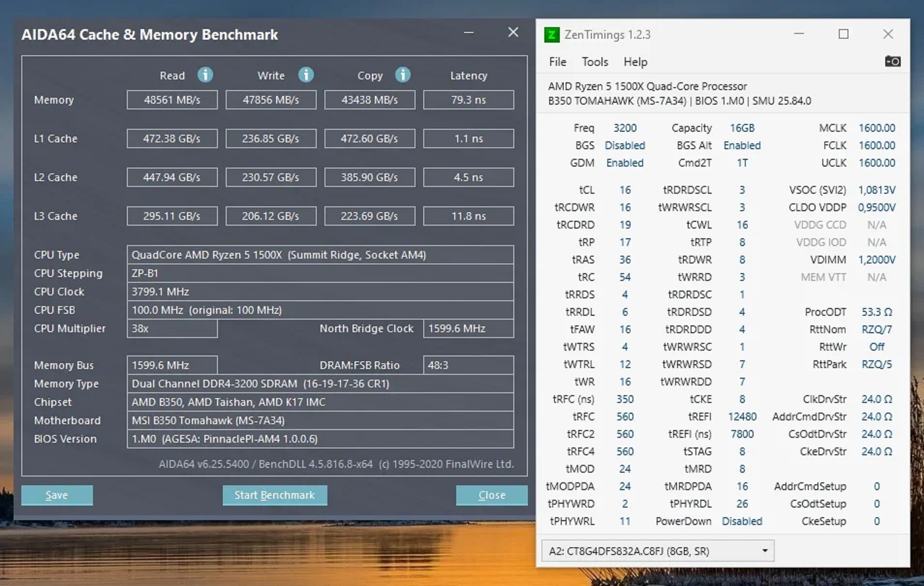Viewport: 924px width, 586px height.
Task: Open the ZenTimings Tools menu
Action: pyautogui.click(x=595, y=62)
